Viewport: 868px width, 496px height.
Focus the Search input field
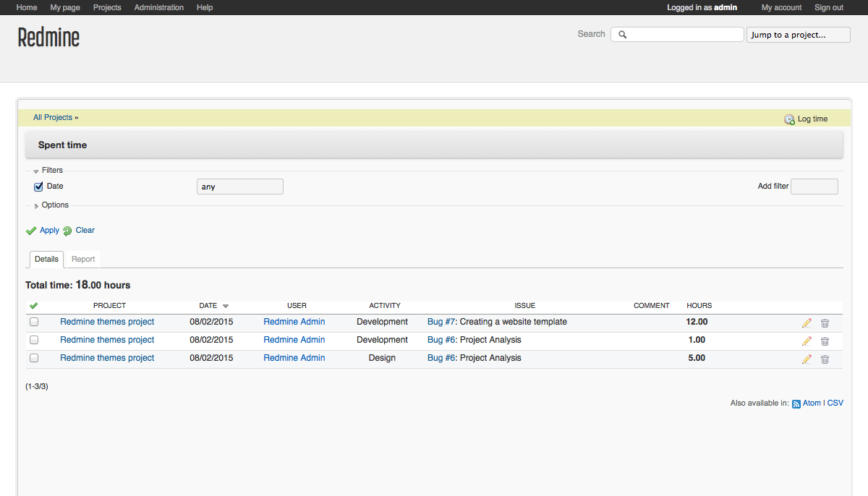(x=677, y=35)
